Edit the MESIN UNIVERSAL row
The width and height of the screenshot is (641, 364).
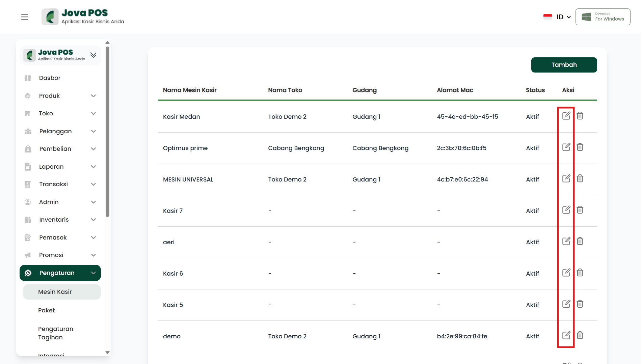tap(566, 178)
